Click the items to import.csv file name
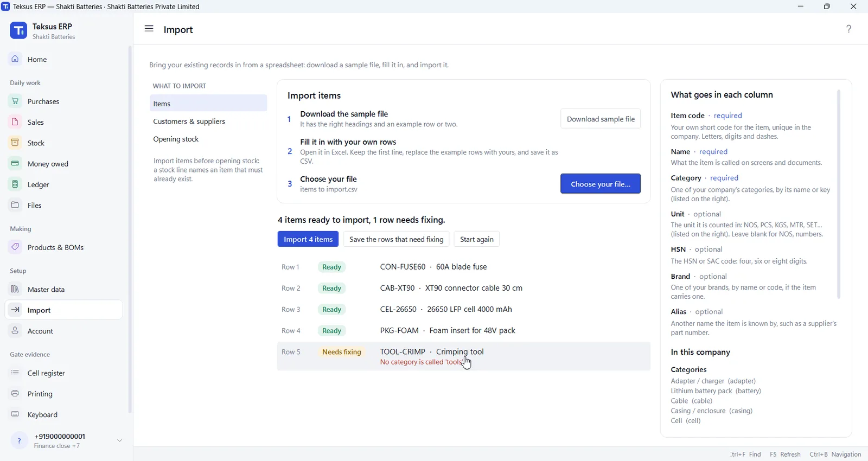The height and width of the screenshot is (461, 868). coord(329,189)
